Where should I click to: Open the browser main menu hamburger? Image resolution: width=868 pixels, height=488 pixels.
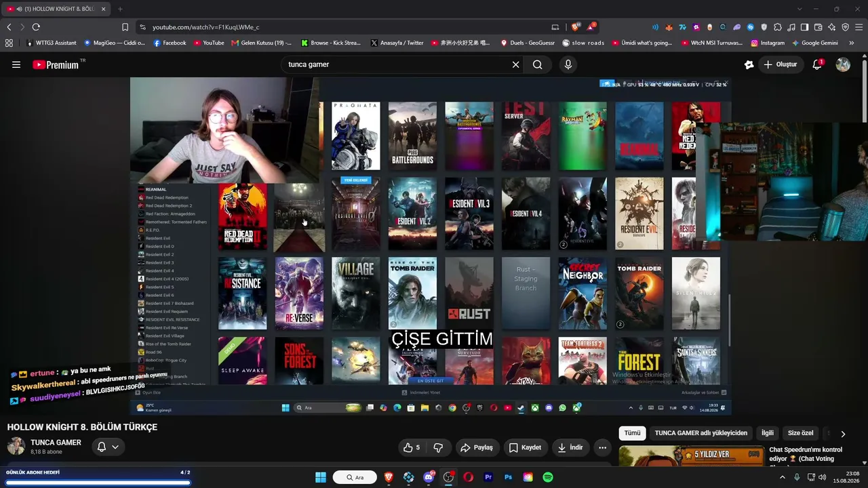(859, 27)
